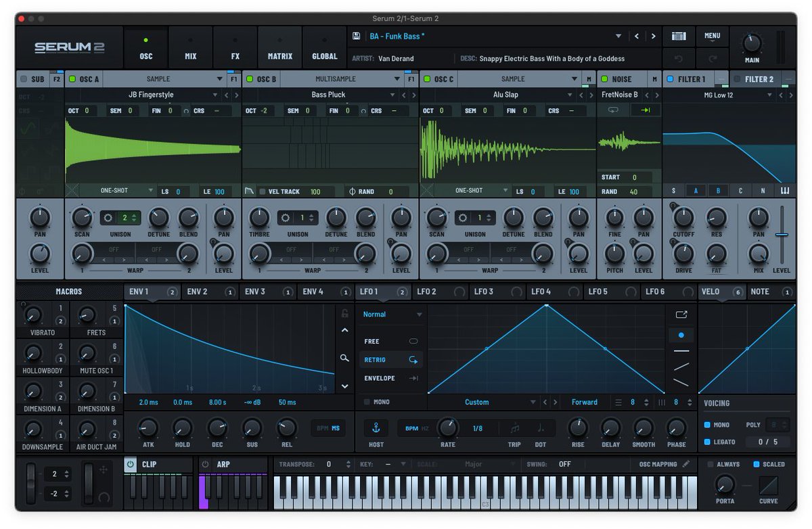Click OSC A unison gear icon

(109, 218)
